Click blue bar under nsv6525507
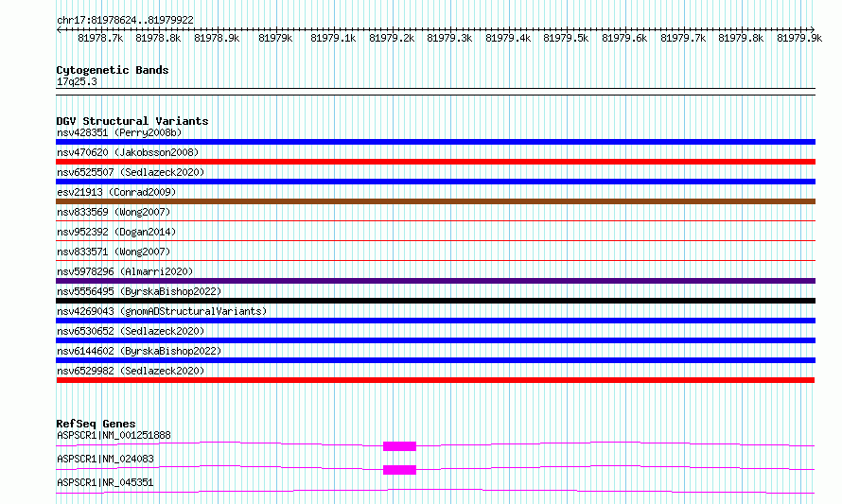This screenshot has width=842, height=504. tap(435, 182)
